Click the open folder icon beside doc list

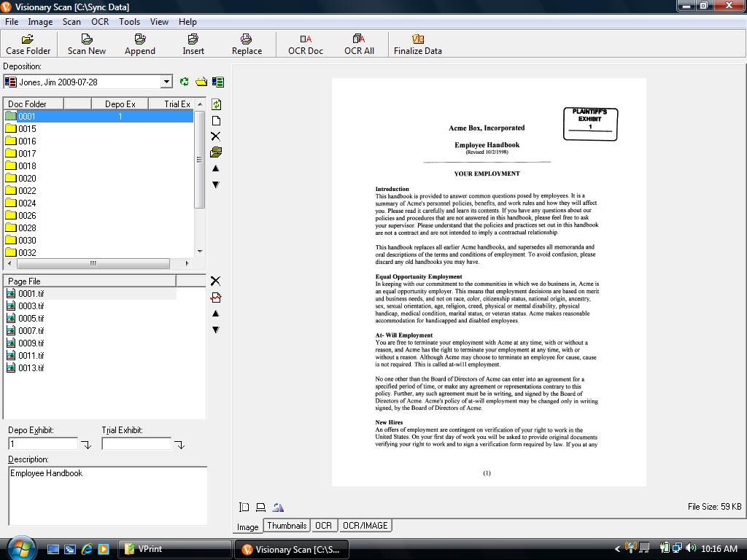(x=216, y=152)
